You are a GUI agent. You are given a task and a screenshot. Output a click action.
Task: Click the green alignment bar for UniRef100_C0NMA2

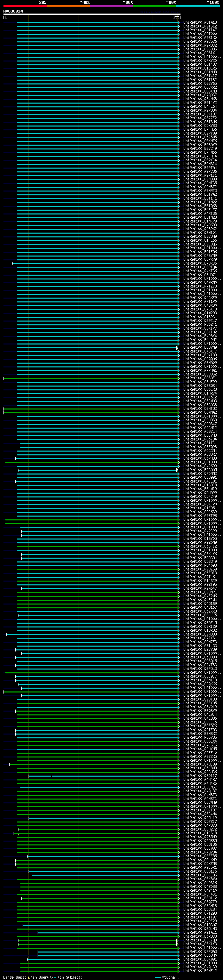pos(92,412)
